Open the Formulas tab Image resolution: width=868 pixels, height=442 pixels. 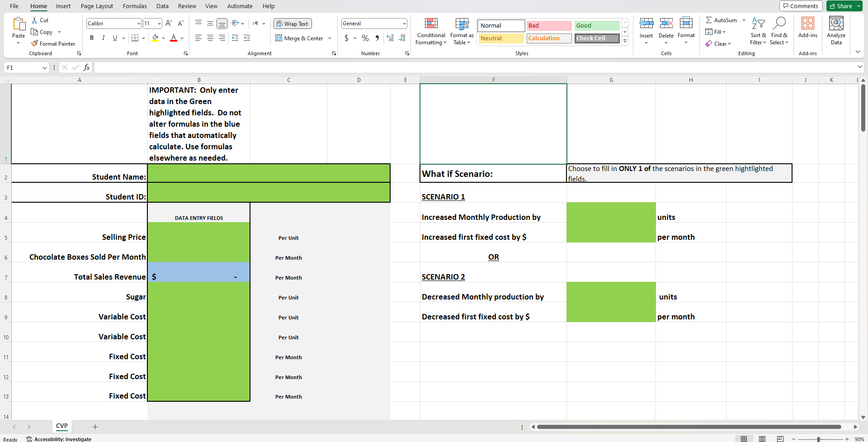135,6
